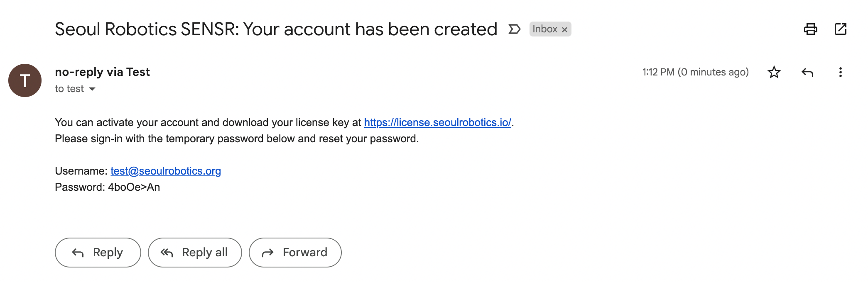This screenshot has width=868, height=282.
Task: Open the license.seoulrobotics.io link
Action: click(x=437, y=122)
